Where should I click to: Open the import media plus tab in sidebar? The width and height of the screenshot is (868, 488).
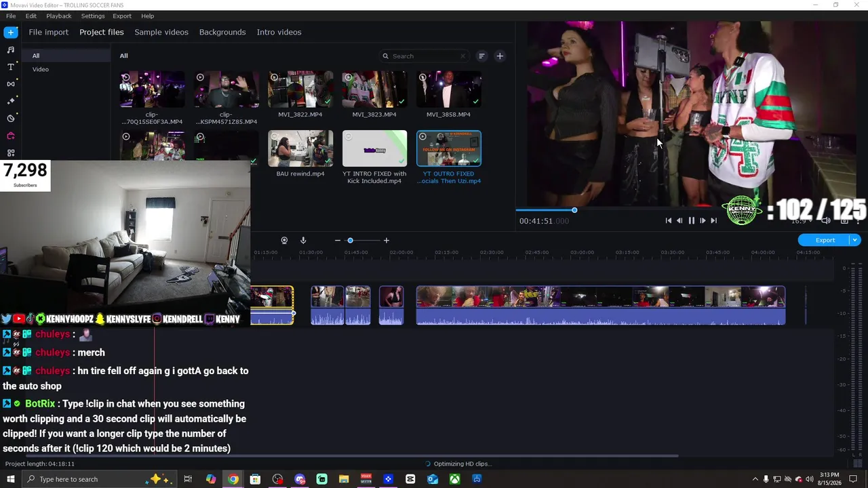pos(11,32)
